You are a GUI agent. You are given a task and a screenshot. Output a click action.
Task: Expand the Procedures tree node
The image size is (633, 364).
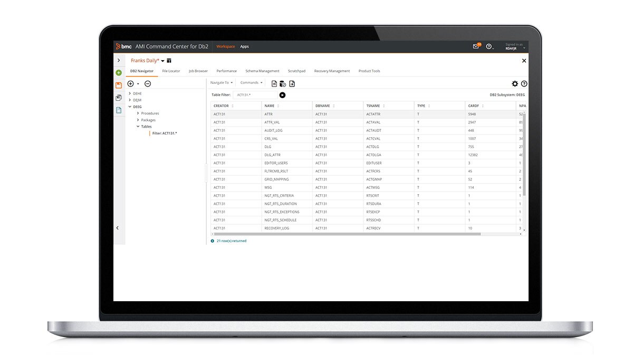[138, 113]
